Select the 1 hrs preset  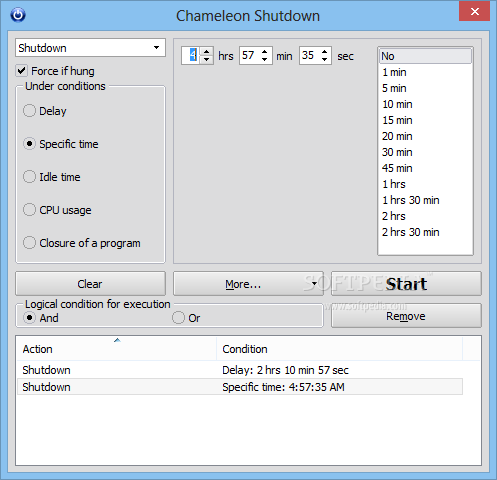pos(425,184)
